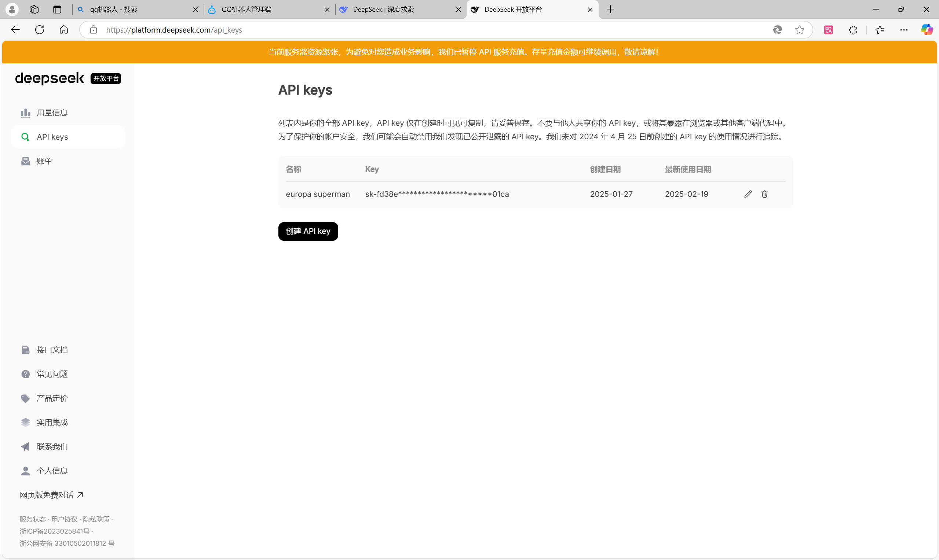
Task: Close the DeepSeek | 深度求索 tab
Action: point(458,10)
